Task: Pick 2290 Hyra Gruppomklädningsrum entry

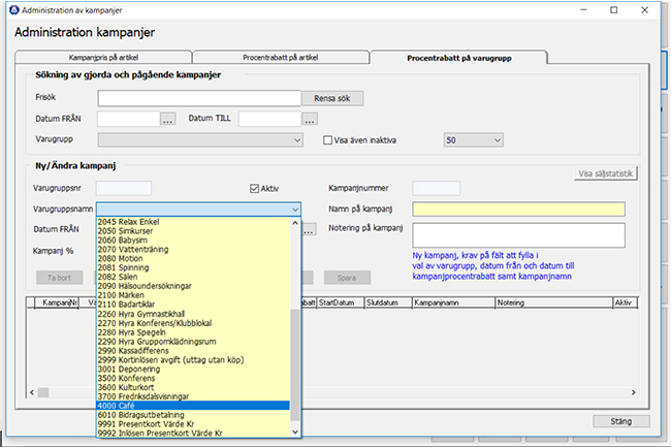Action: point(193,341)
